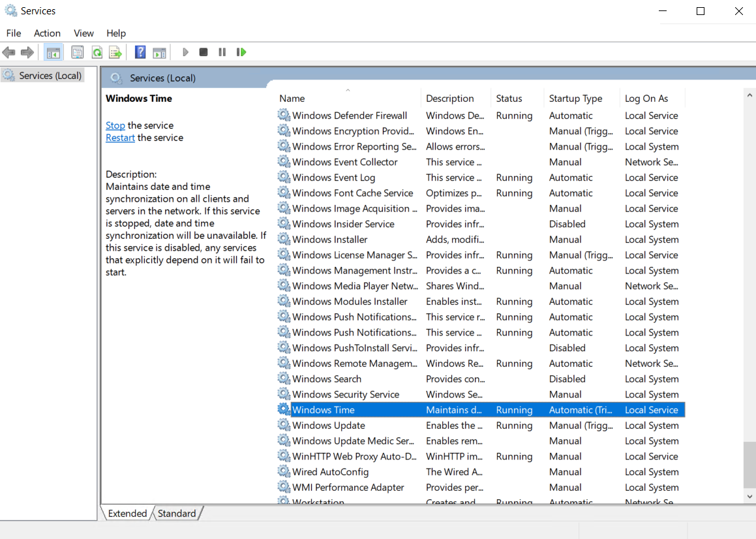Click Services (Local) header in details pane
The image size is (756, 539).
coord(162,78)
